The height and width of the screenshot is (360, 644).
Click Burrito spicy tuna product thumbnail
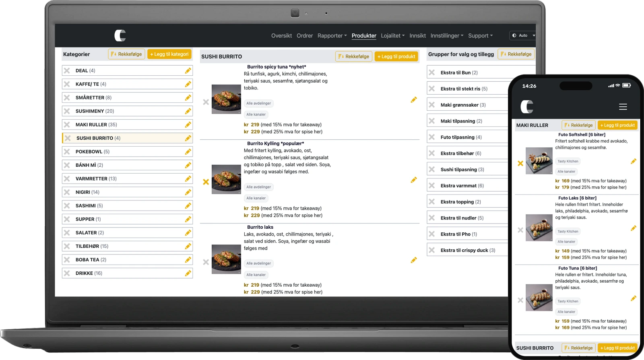pyautogui.click(x=226, y=99)
